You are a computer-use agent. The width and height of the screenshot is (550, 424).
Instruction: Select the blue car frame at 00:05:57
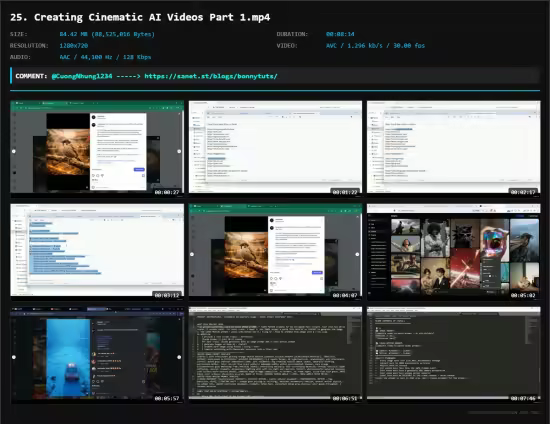[x=97, y=355]
